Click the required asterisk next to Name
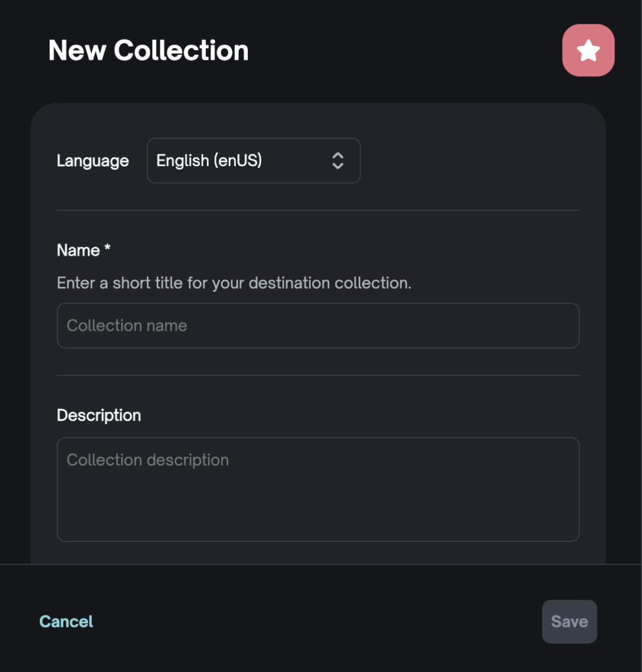642x672 pixels. tap(108, 250)
